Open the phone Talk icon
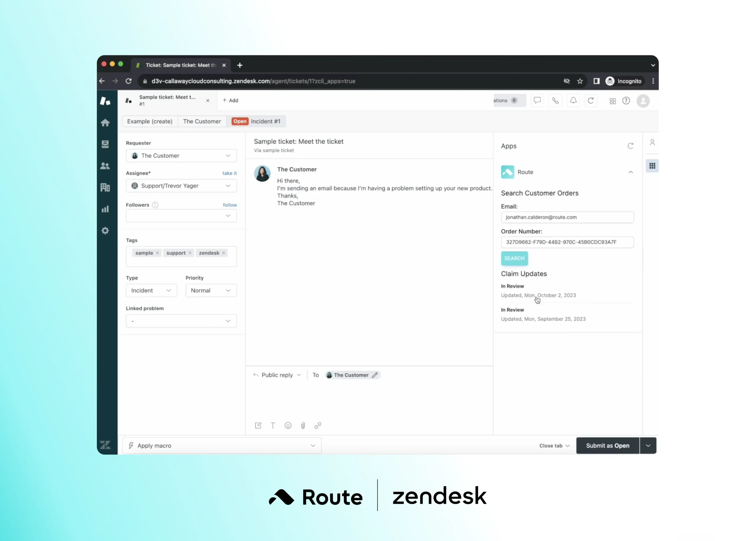 [555, 100]
